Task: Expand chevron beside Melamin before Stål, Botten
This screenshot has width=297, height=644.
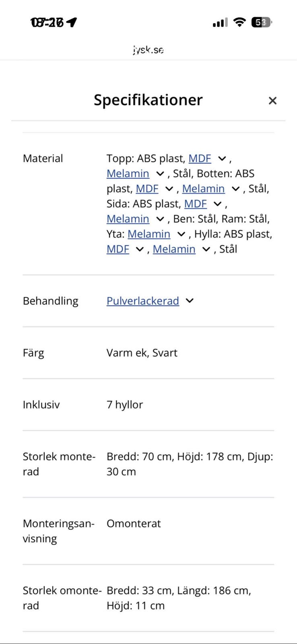Action: pos(160,173)
